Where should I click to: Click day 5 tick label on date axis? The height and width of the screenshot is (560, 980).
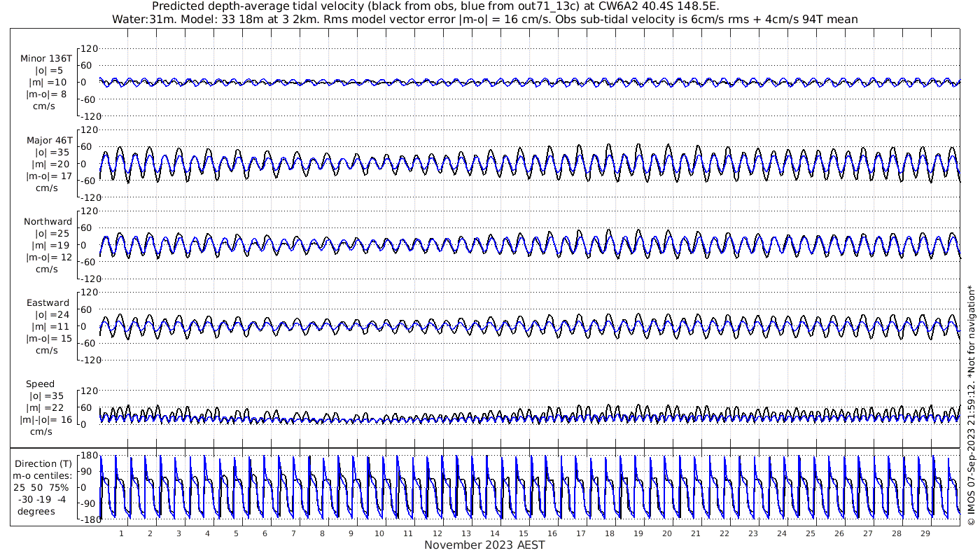[236, 533]
